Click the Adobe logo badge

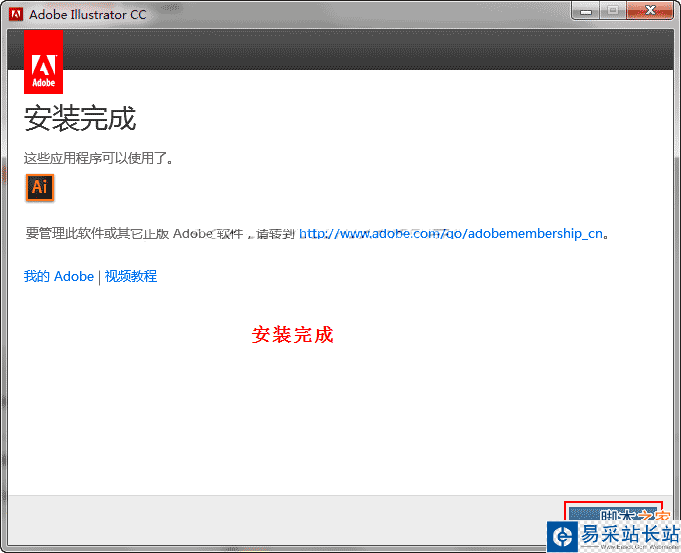[43, 62]
